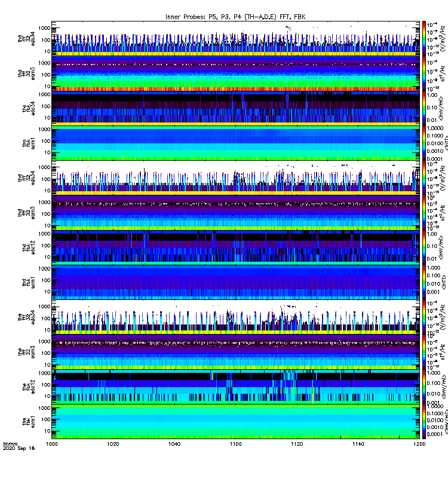Open the thd fbk scm1 spectrogram panel
The height and width of the screenshot is (478, 448).
coord(235,282)
